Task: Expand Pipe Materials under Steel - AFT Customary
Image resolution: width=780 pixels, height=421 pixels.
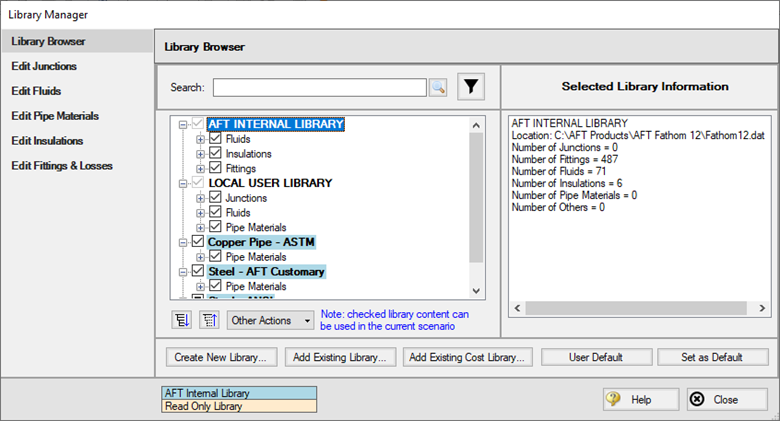Action: tap(200, 287)
